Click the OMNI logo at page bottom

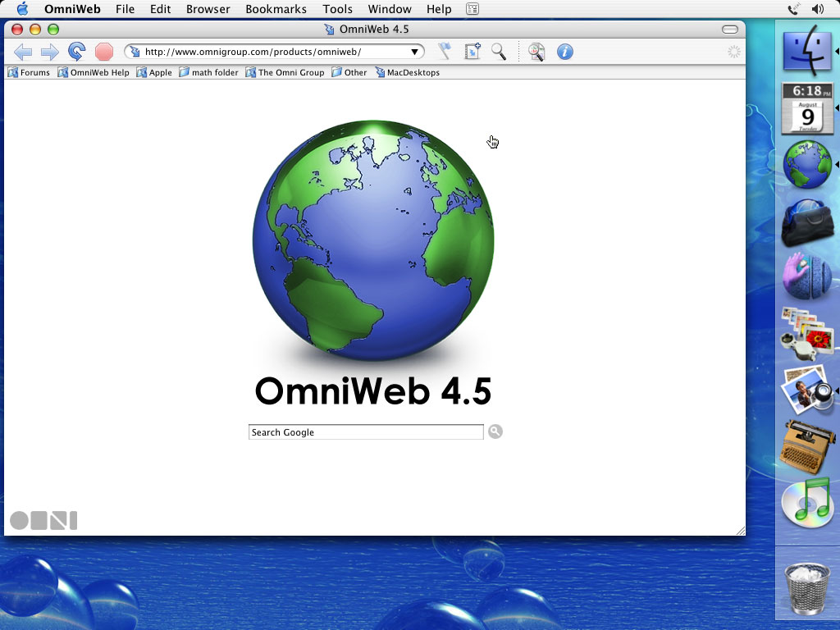click(x=43, y=520)
